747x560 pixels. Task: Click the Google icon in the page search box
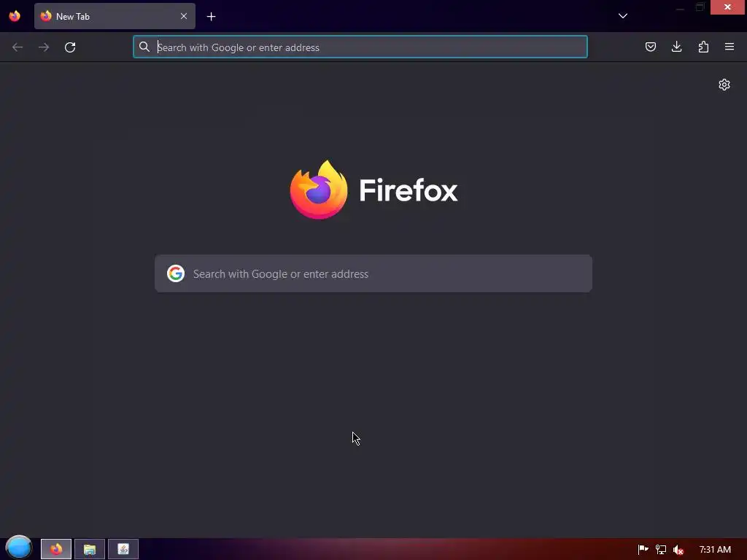[176, 274]
